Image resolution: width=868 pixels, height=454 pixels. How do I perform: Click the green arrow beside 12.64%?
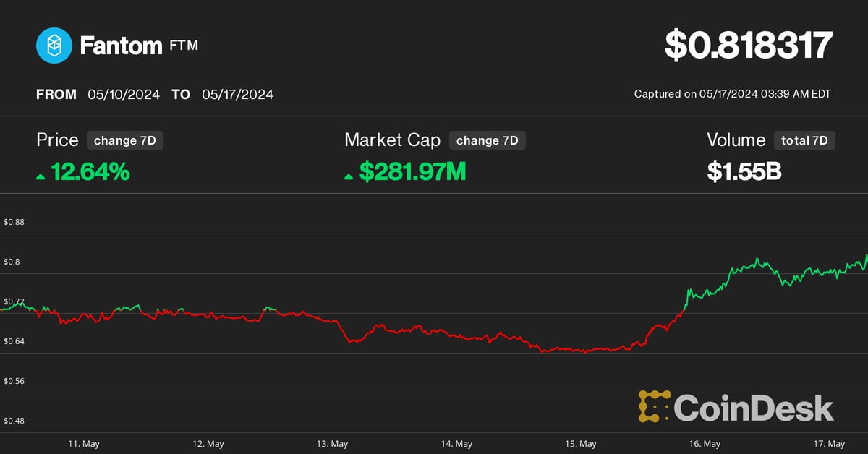tap(41, 176)
